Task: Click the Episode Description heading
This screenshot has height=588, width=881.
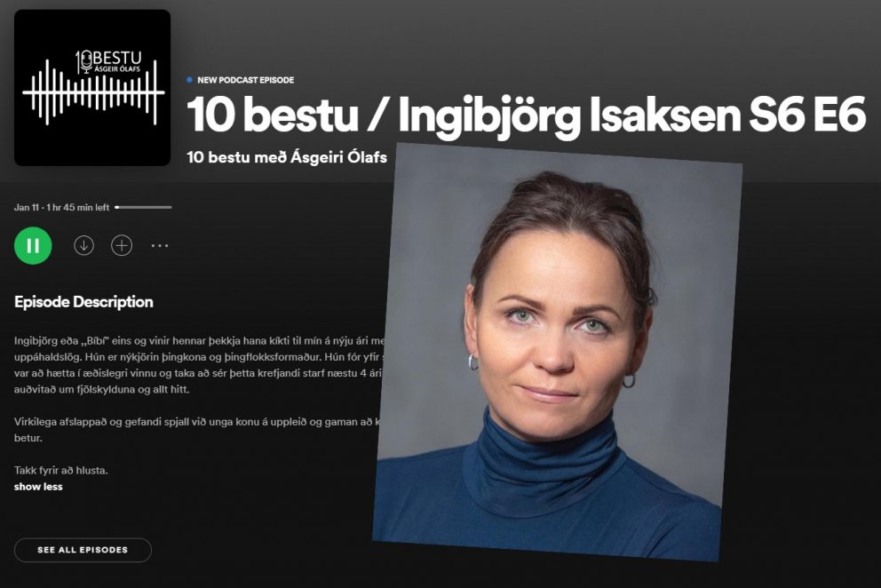Action: 83,302
